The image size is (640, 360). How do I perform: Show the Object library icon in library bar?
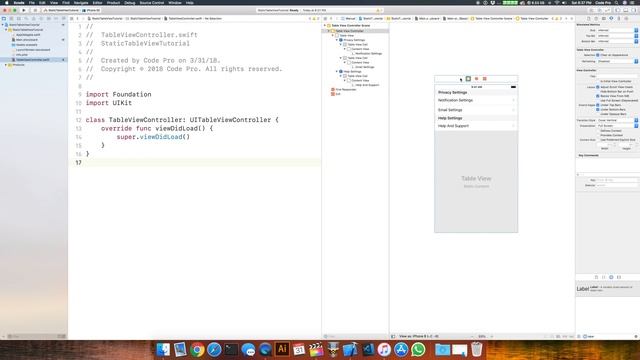611,277
